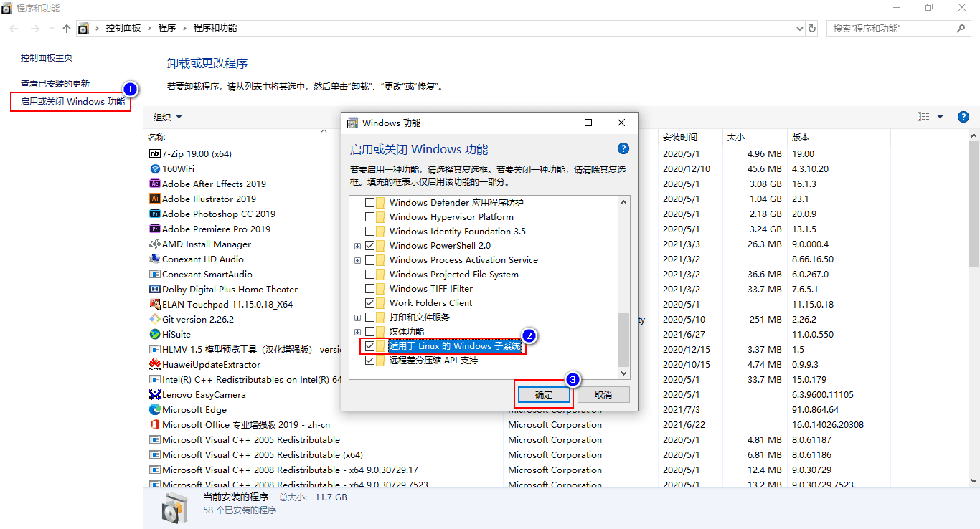980x529 pixels.
Task: Open 查看已安装的更新 link
Action: pos(55,83)
